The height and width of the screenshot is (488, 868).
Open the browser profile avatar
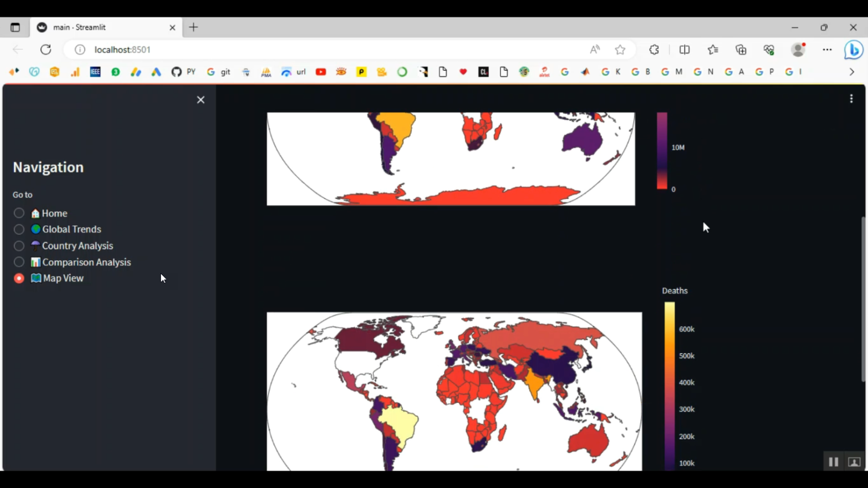pyautogui.click(x=799, y=50)
